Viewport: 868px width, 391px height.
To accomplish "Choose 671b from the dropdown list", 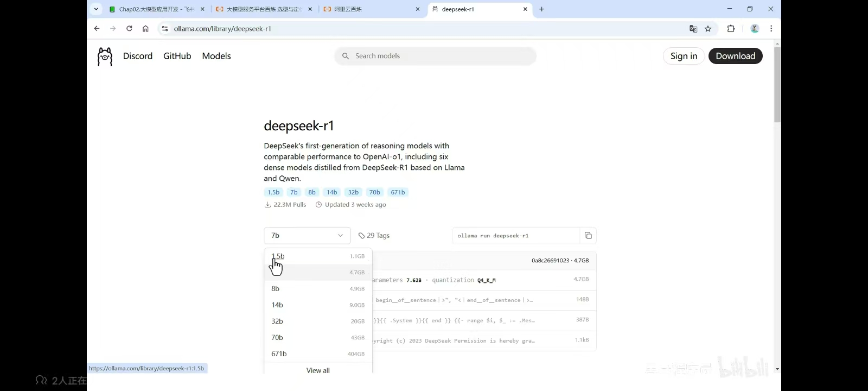I will coord(318,354).
